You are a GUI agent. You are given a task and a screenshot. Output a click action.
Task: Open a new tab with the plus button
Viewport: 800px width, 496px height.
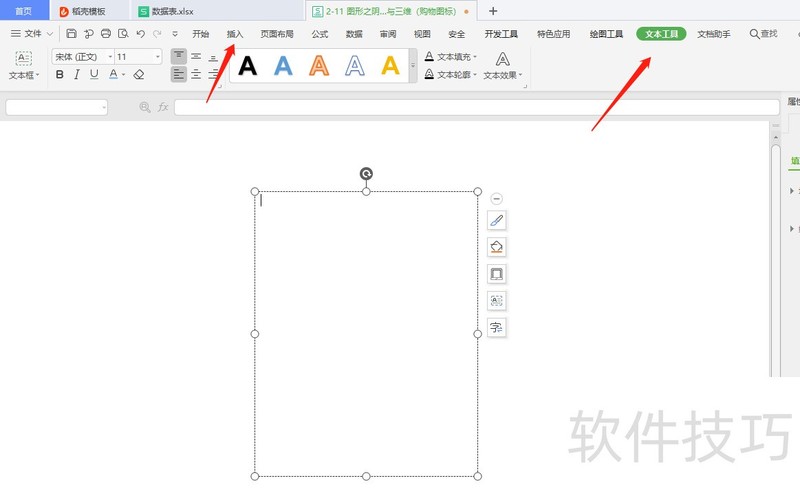[x=493, y=11]
